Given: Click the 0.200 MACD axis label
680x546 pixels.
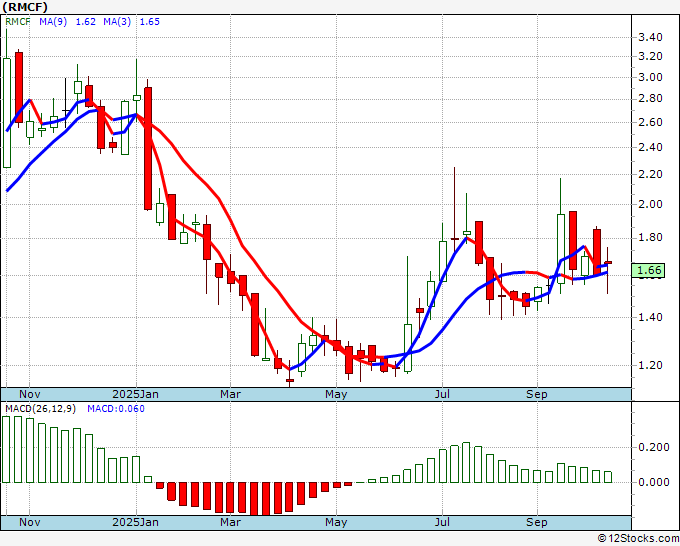Looking at the screenshot, I should [654, 449].
